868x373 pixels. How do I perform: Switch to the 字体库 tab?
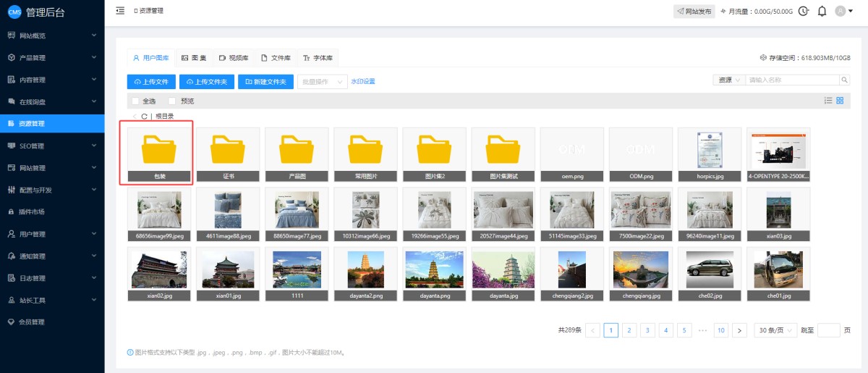[x=318, y=58]
